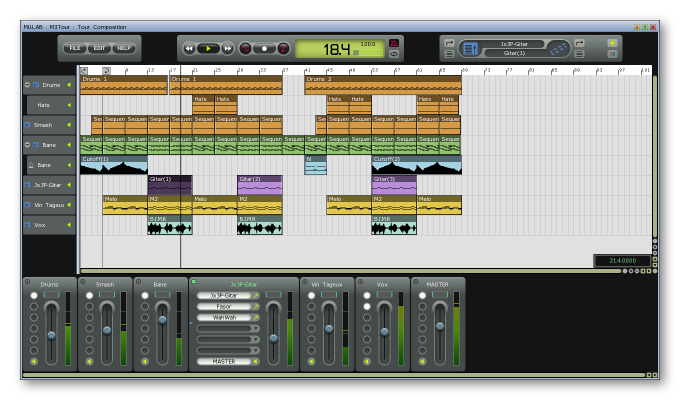The height and width of the screenshot is (400, 680).
Task: Enable the loop icon below metronome
Action: (x=394, y=54)
